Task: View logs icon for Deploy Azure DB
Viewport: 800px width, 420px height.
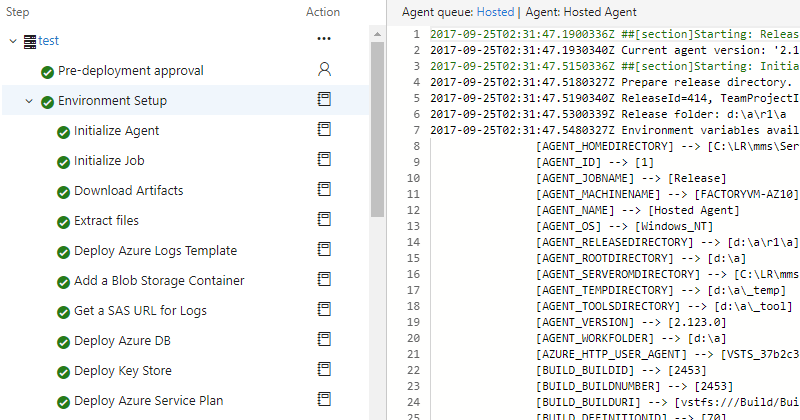Action: click(324, 339)
